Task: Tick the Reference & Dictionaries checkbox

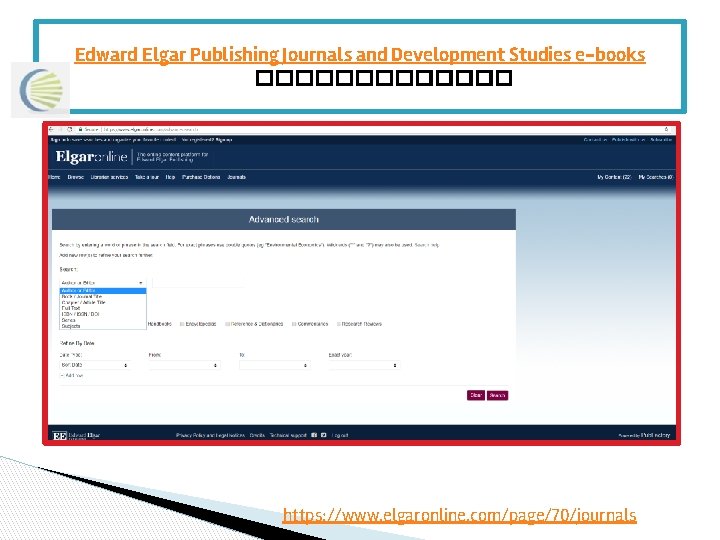Action: [x=227, y=324]
